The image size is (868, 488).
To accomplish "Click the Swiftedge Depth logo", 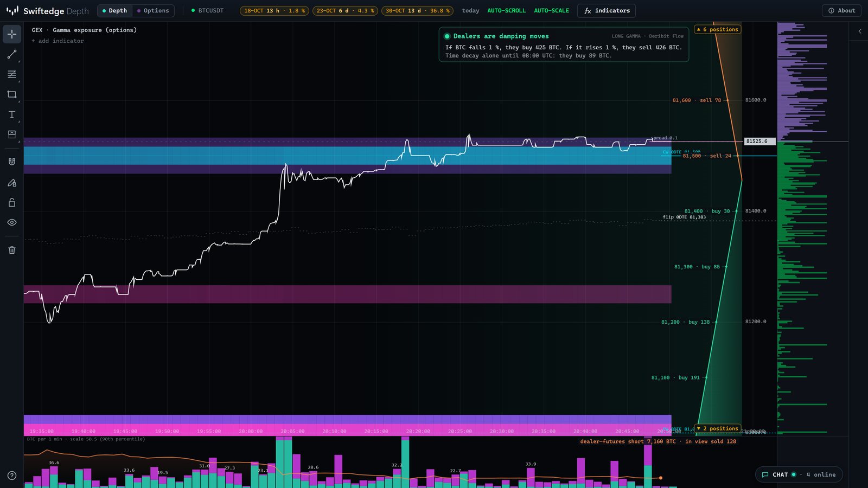I will pos(48,11).
